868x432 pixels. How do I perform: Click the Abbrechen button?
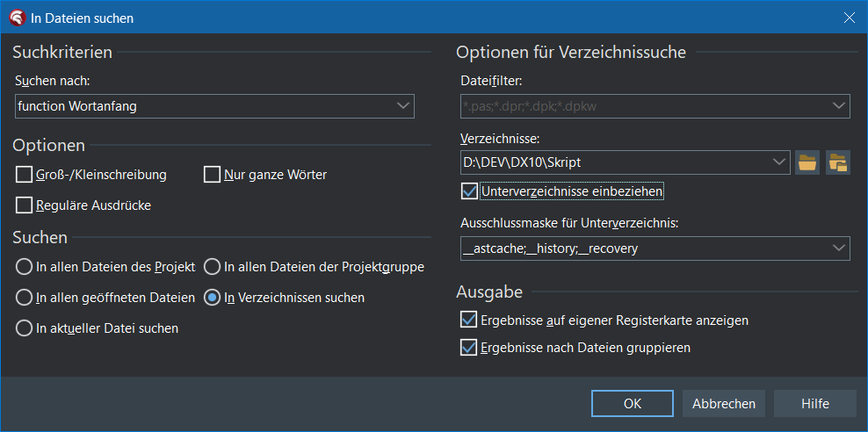(724, 404)
